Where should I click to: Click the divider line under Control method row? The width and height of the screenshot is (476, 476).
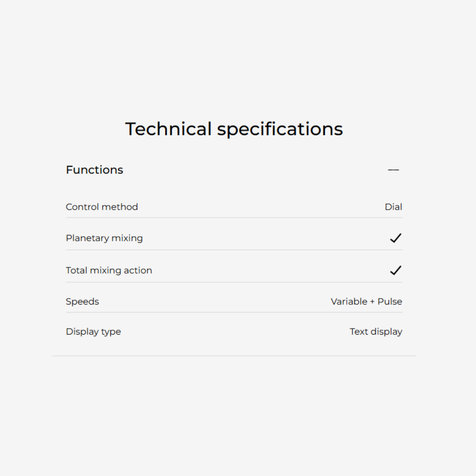coord(234,218)
